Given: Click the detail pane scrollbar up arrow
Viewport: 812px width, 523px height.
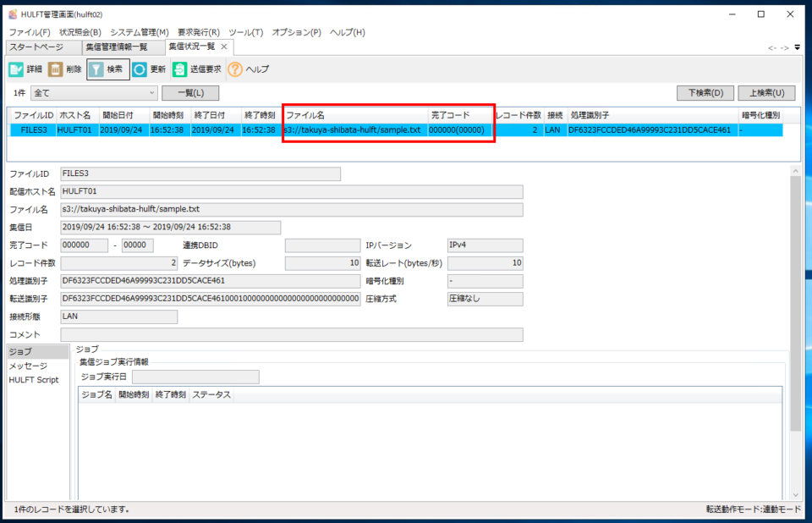Looking at the screenshot, I should (796, 171).
